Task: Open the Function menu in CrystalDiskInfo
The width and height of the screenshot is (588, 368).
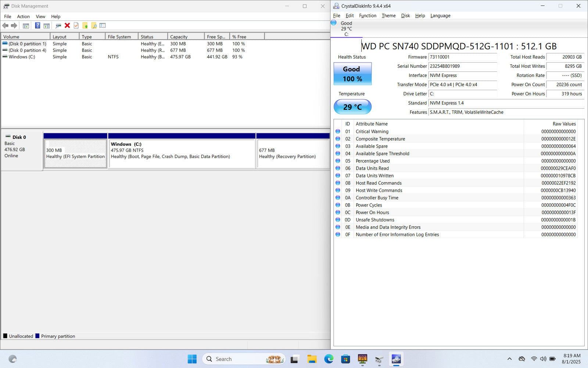Action: pyautogui.click(x=367, y=15)
